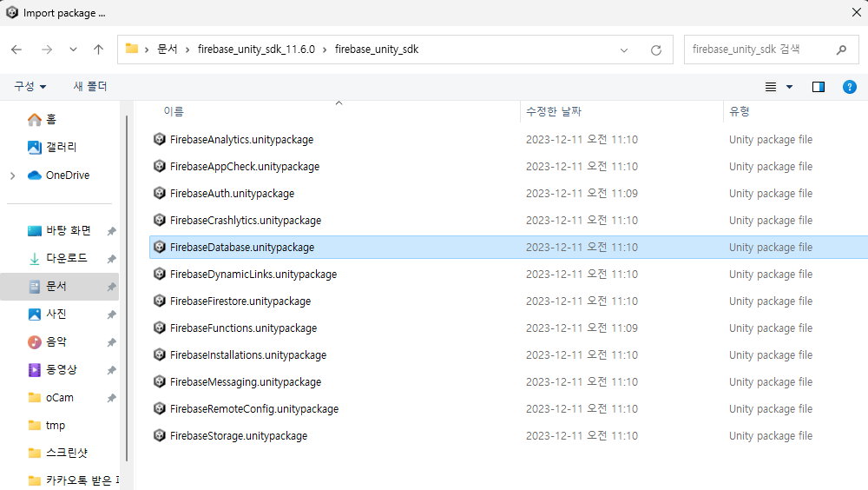Click the search magnifier icon
This screenshot has height=490, width=868.
click(x=841, y=50)
